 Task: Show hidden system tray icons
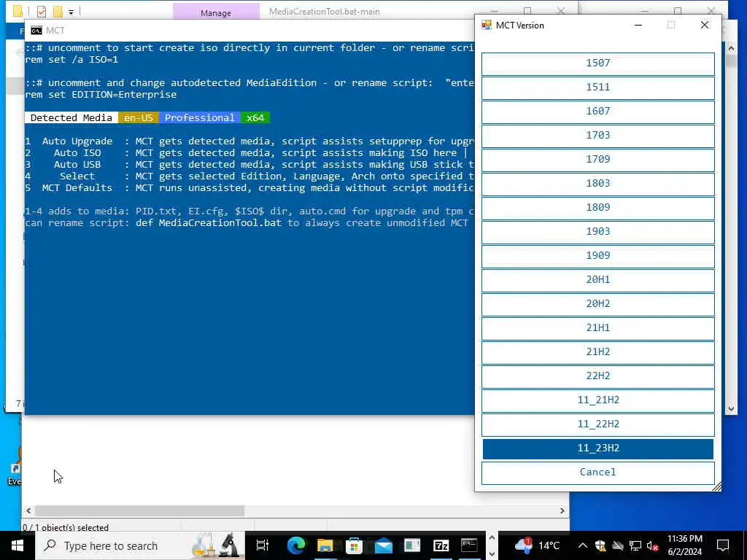coord(583,545)
